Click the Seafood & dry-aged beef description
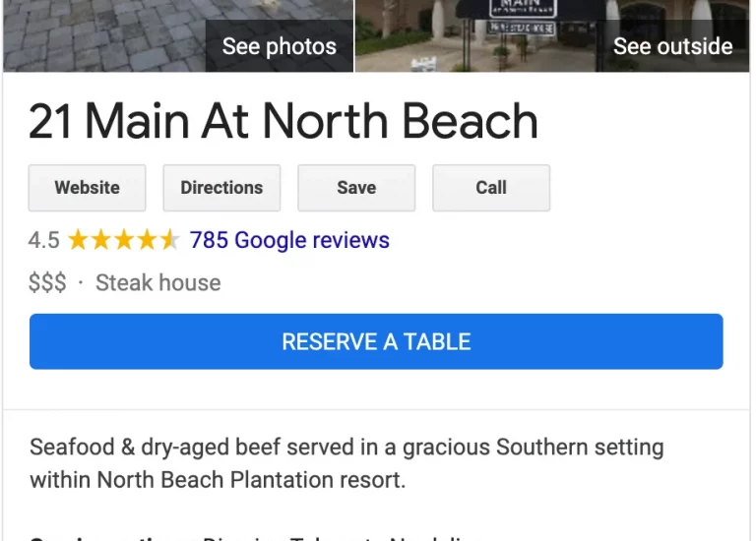The height and width of the screenshot is (541, 756). 346,463
